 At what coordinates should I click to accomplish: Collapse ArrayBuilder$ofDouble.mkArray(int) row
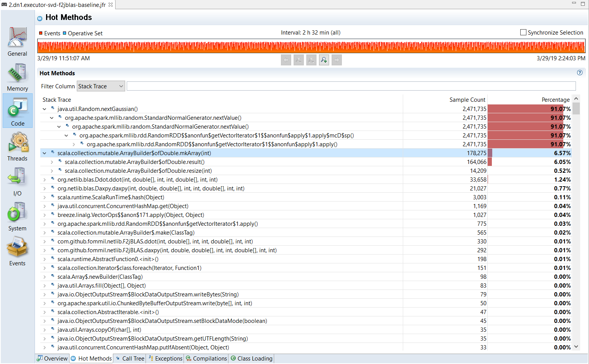click(x=45, y=153)
